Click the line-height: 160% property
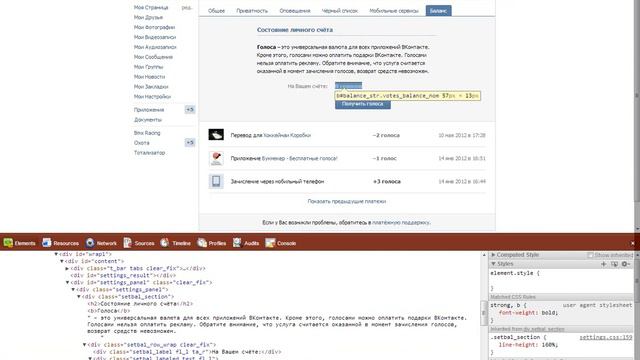The width and height of the screenshot is (640, 360). [x=528, y=344]
